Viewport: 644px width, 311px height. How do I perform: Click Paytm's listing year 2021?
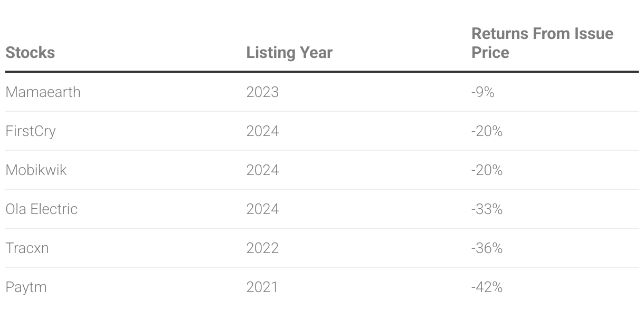click(x=262, y=287)
